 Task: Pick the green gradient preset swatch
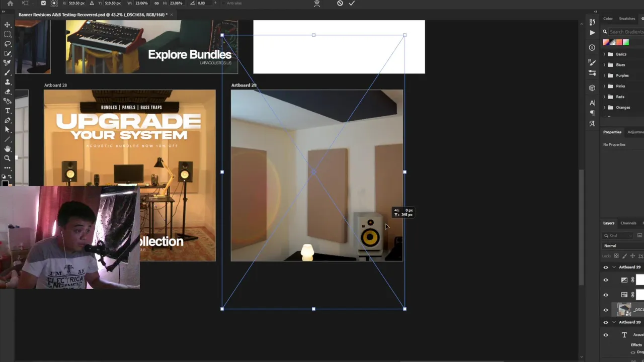point(626,42)
